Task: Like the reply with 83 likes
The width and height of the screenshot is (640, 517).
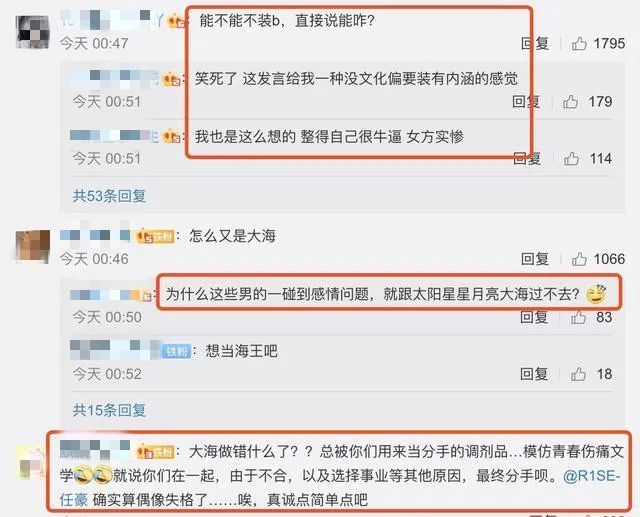Action: (x=578, y=317)
